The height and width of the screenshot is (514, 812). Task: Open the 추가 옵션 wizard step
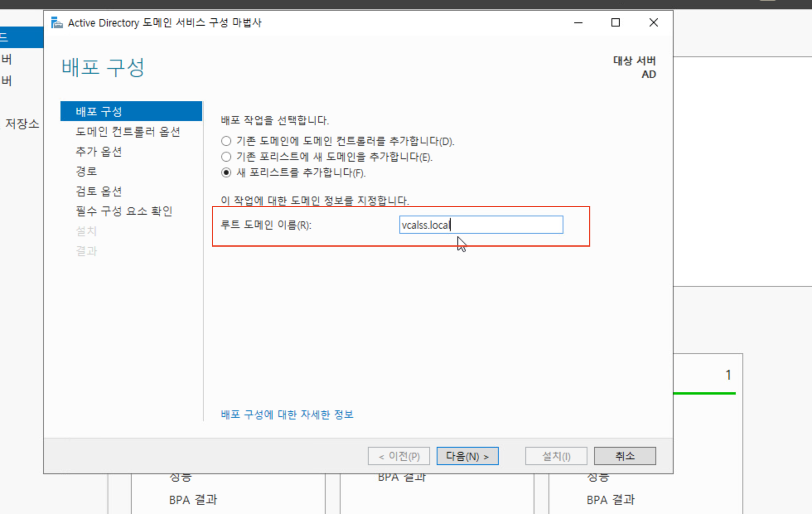click(99, 151)
